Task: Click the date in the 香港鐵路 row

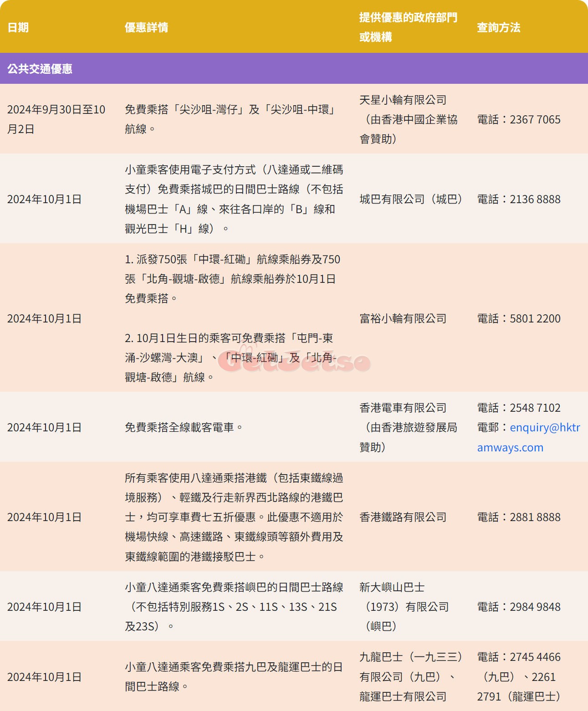Action: (45, 517)
